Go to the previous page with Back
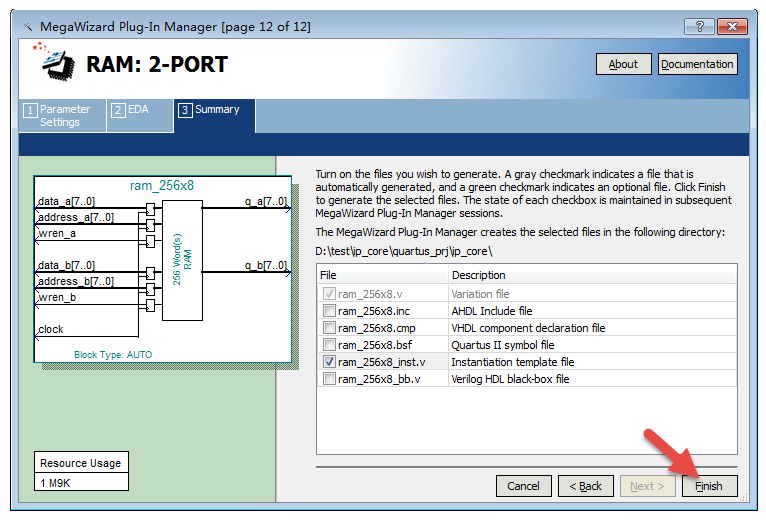 tap(585, 486)
